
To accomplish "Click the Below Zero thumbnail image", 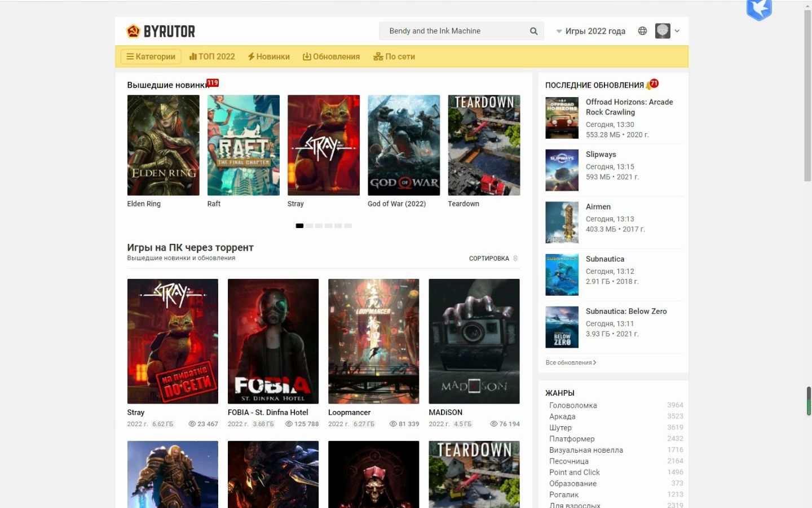I will point(562,327).
